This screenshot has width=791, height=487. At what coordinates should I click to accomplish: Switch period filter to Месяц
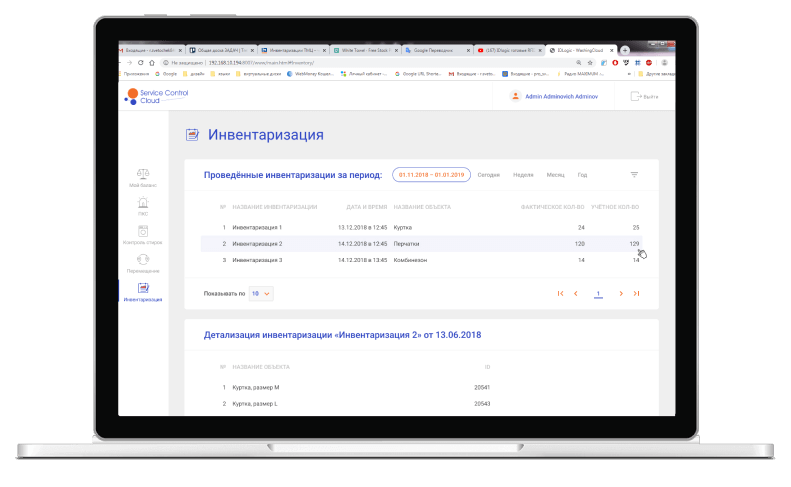pyautogui.click(x=555, y=175)
